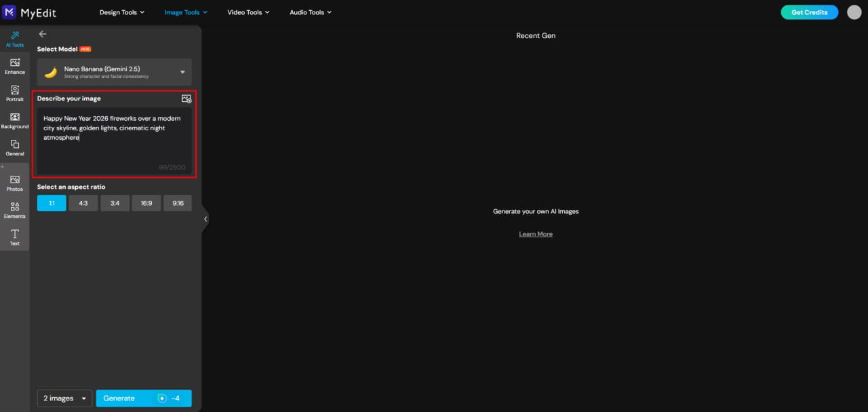Screen dimensions: 868x412
Task: Collapse the left panel with the side chevron
Action: 205,219
